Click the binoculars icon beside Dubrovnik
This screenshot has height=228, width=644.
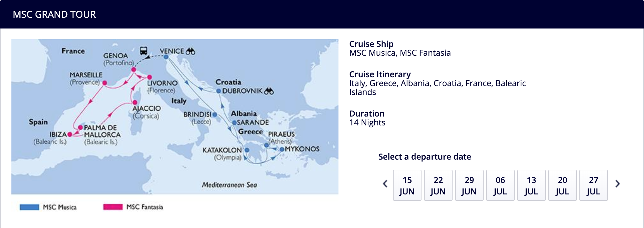click(x=269, y=91)
